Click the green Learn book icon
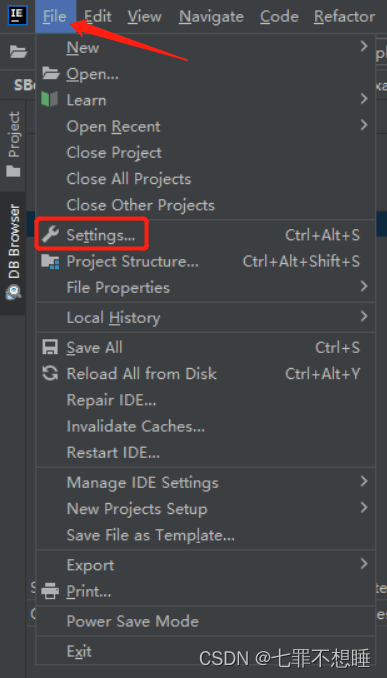 50,100
